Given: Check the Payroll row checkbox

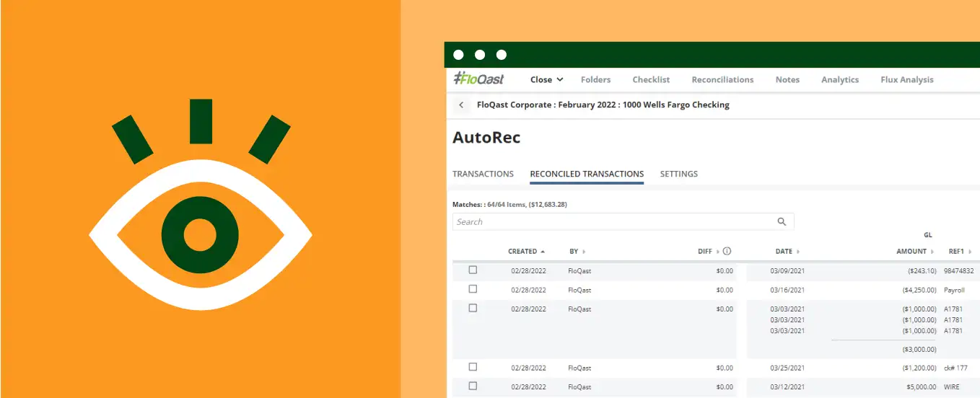Looking at the screenshot, I should pos(473,289).
